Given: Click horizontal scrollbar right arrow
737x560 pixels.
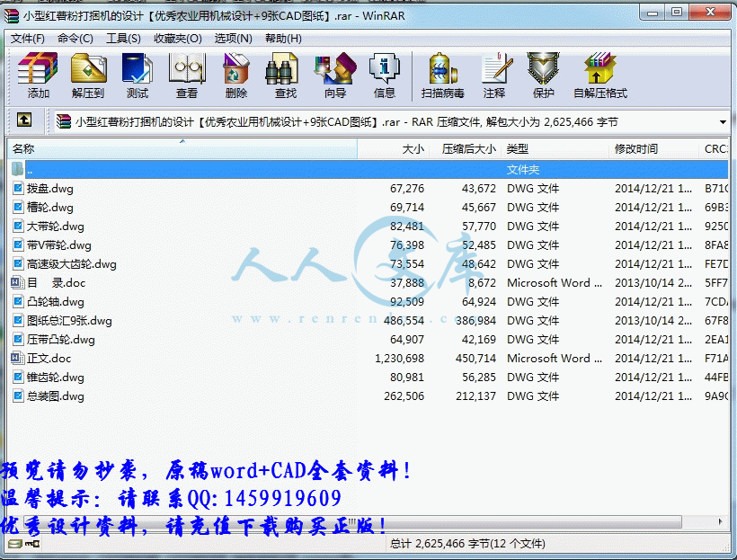Looking at the screenshot, I should point(721,521).
